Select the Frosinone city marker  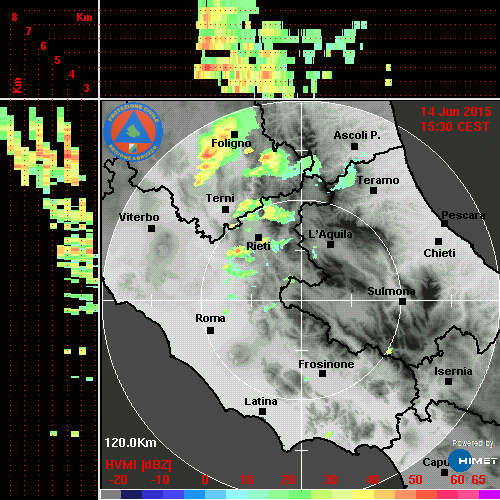pyautogui.click(x=322, y=374)
